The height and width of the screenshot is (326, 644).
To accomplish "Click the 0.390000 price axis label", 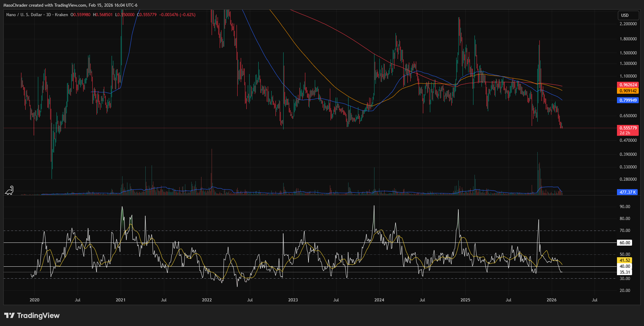I will click(628, 154).
